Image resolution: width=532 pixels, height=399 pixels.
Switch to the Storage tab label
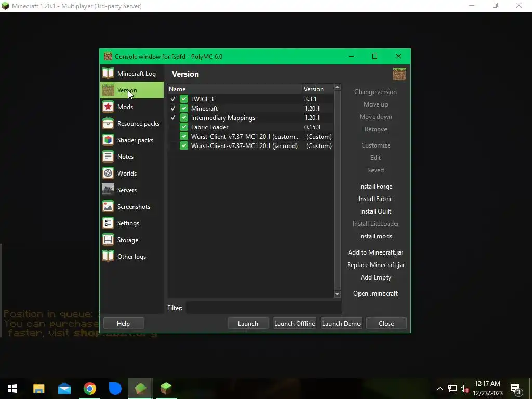pyautogui.click(x=128, y=240)
